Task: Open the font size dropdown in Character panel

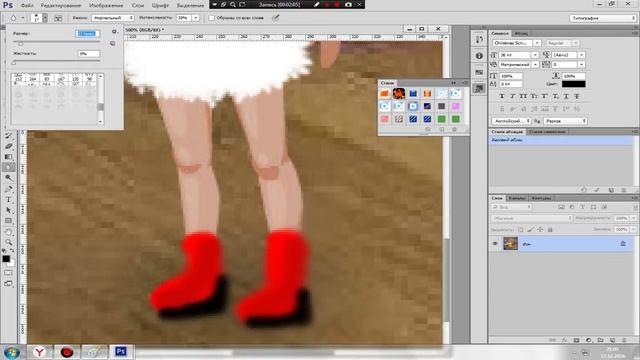Action: 535,55
